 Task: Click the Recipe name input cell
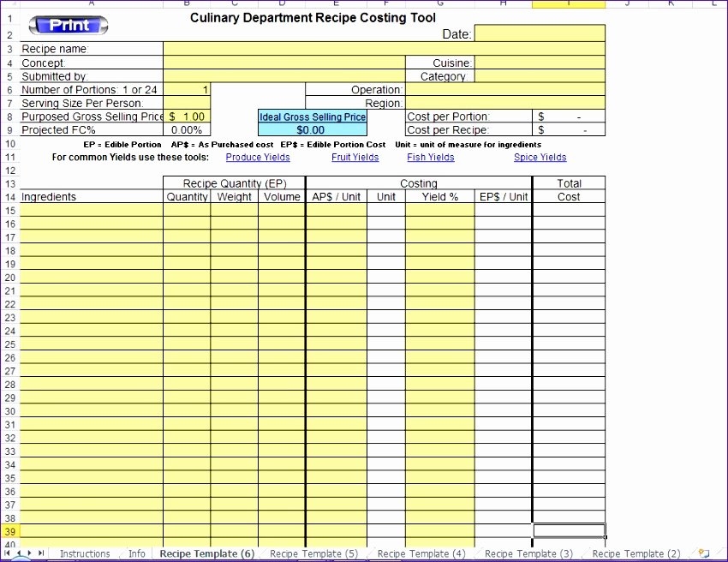click(x=384, y=49)
